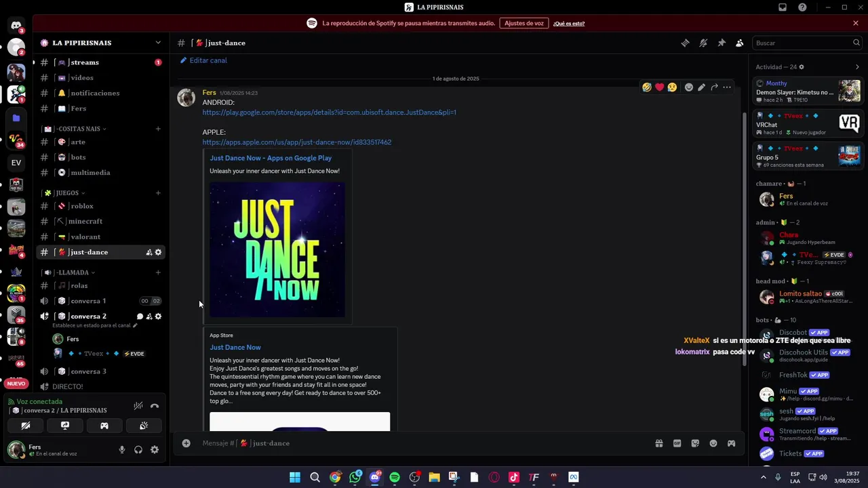Open GIF picker in message bar

click(677, 443)
